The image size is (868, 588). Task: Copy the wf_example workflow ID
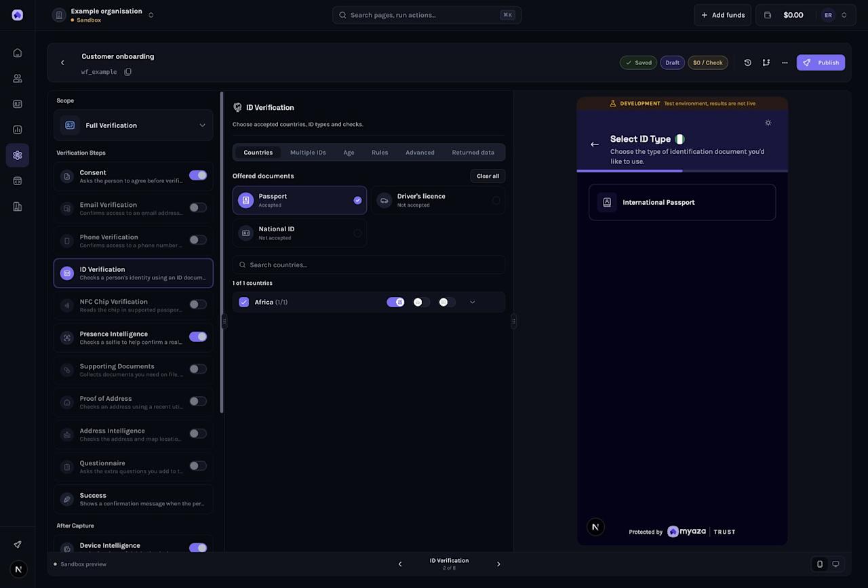(127, 72)
